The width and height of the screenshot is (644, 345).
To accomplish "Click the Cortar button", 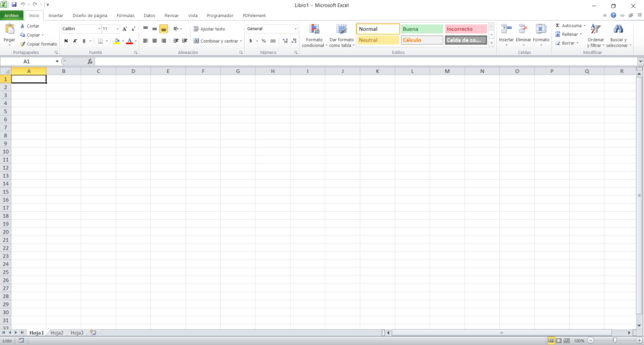I will coord(33,26).
